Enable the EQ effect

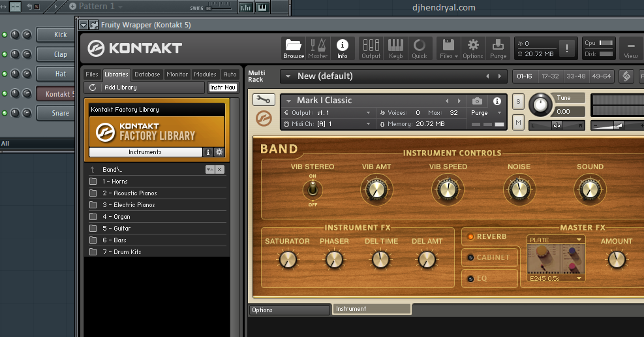click(x=470, y=279)
